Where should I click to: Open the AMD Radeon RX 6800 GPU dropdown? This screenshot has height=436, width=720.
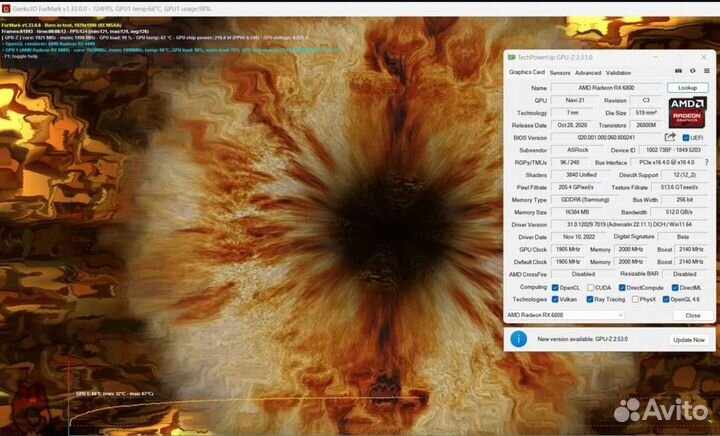pos(583,315)
